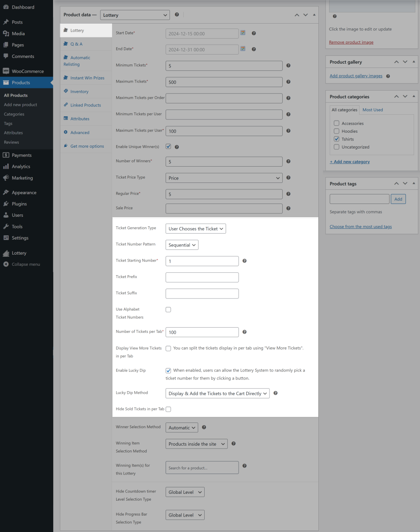
Task: Click help icon for Number of Tickets per Tab
Action: (x=245, y=332)
